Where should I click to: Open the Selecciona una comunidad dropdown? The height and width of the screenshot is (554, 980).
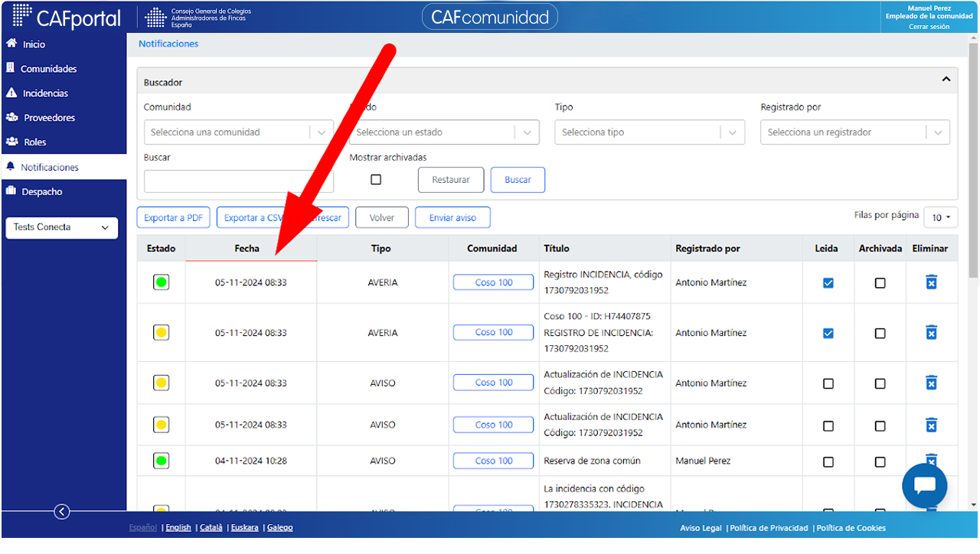[x=239, y=132]
